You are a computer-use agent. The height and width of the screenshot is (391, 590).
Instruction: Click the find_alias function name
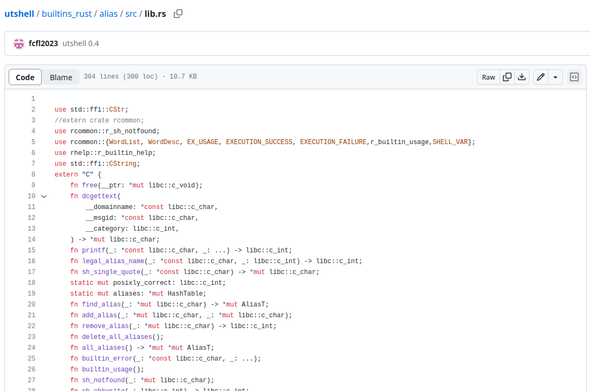coord(101,304)
